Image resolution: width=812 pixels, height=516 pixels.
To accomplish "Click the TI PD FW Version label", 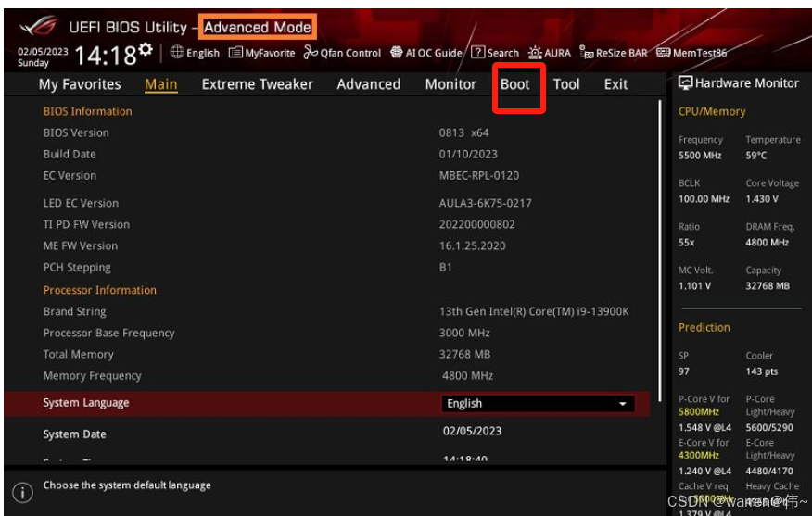I will pos(86,224).
